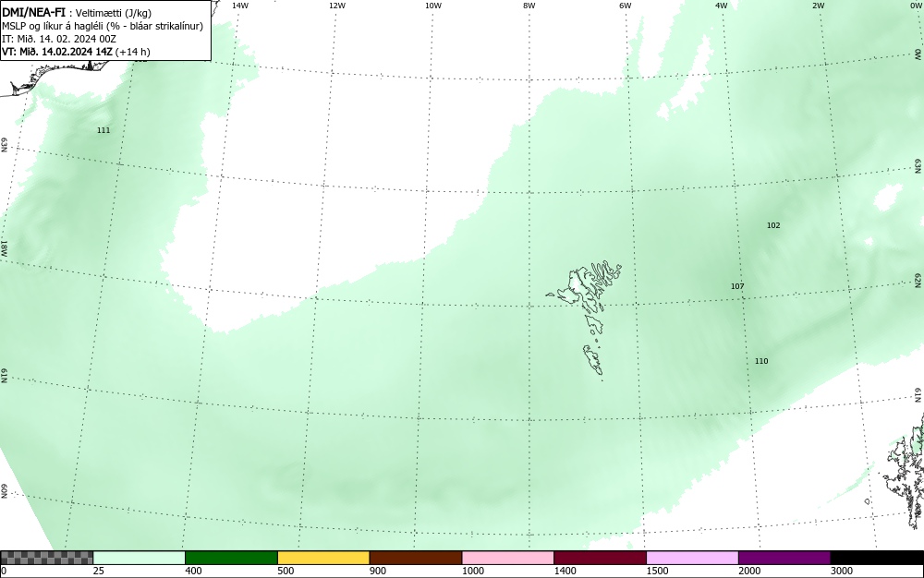The image size is (924, 578).
Task: Click the VT valid time line
Action: [x=76, y=52]
